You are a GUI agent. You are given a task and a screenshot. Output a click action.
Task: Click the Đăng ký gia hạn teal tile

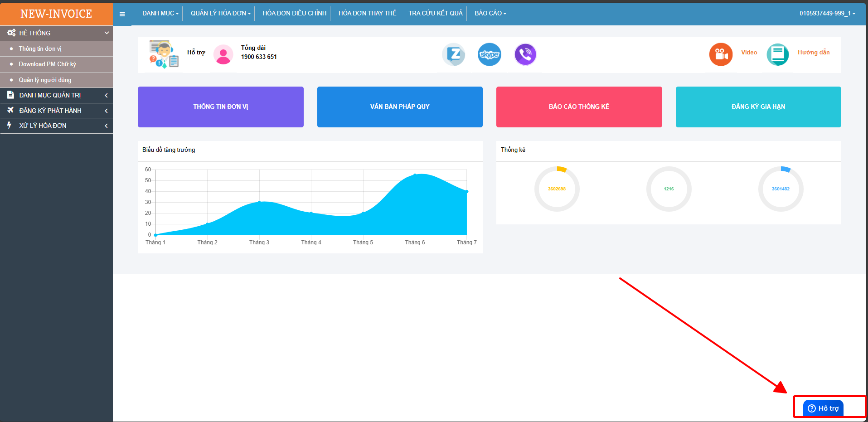758,107
